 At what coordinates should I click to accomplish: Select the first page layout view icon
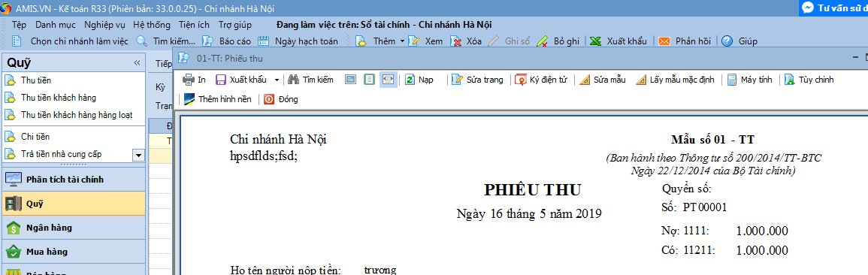click(350, 80)
